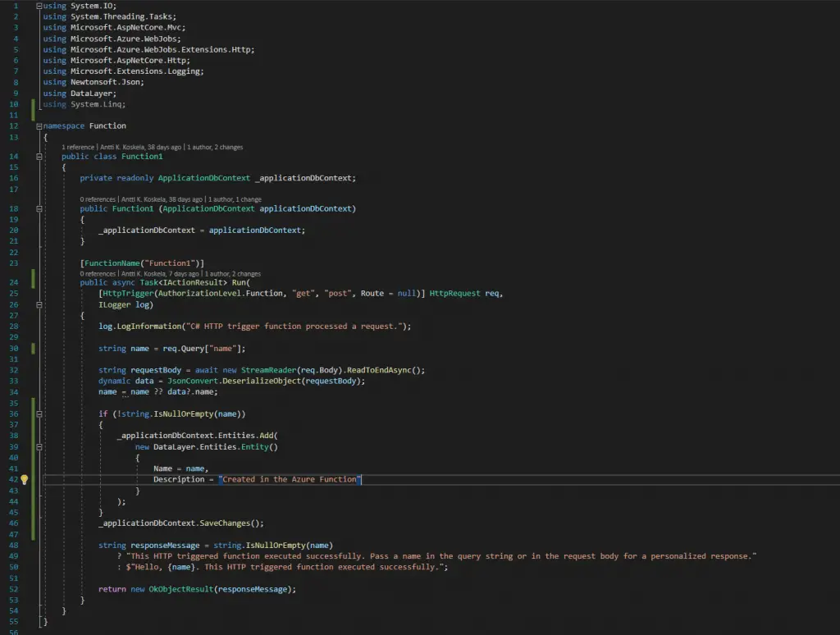This screenshot has width=840, height=635.
Task: Open '0 references' CodeLens above Run method
Action: [x=98, y=273]
